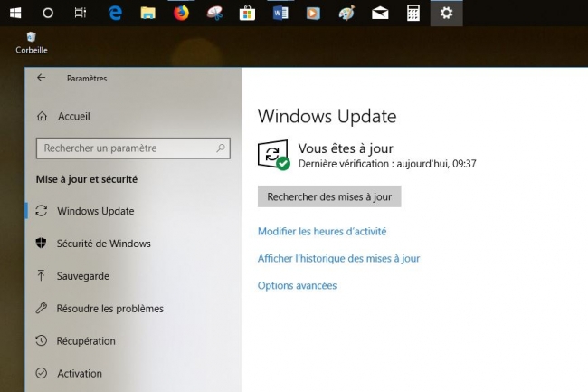Open Sécurité de Windows section
Viewport: 588px width, 392px height.
tap(103, 244)
